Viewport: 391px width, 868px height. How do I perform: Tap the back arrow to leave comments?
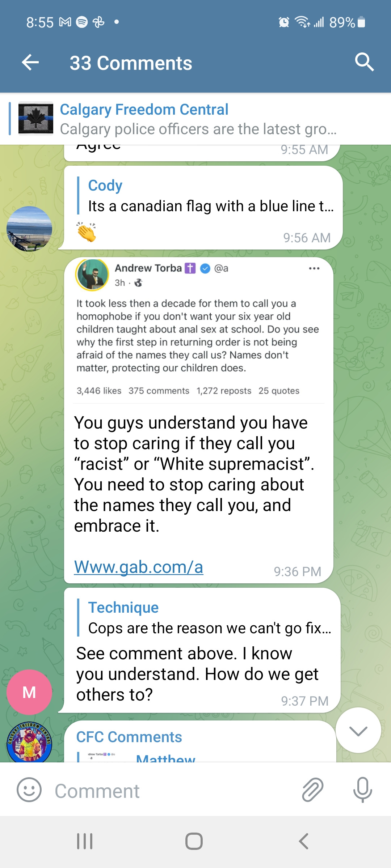click(x=30, y=63)
